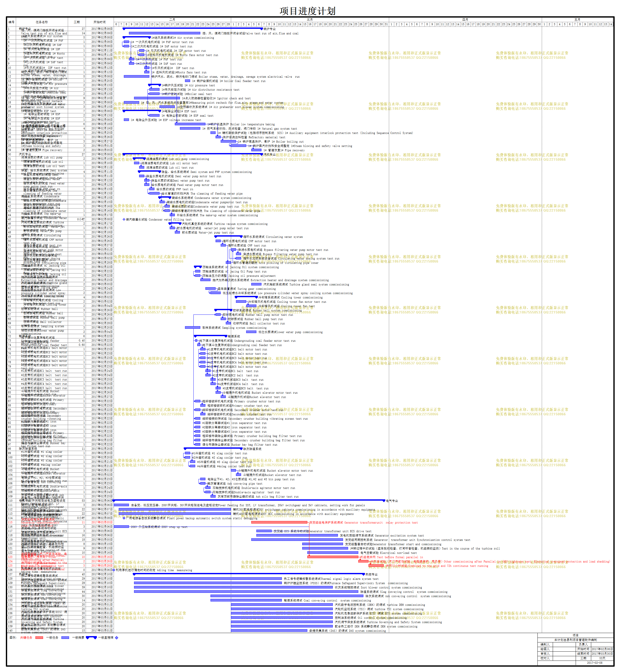Click the Sampling system commissioning label
Image resolution: width=620 pixels, height=672 pixels.
point(234,328)
